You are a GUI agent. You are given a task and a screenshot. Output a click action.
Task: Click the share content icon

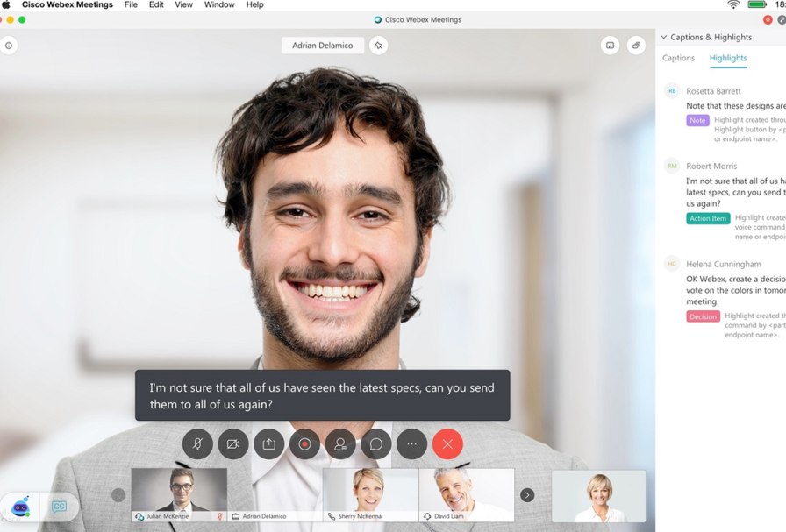pyautogui.click(x=269, y=444)
